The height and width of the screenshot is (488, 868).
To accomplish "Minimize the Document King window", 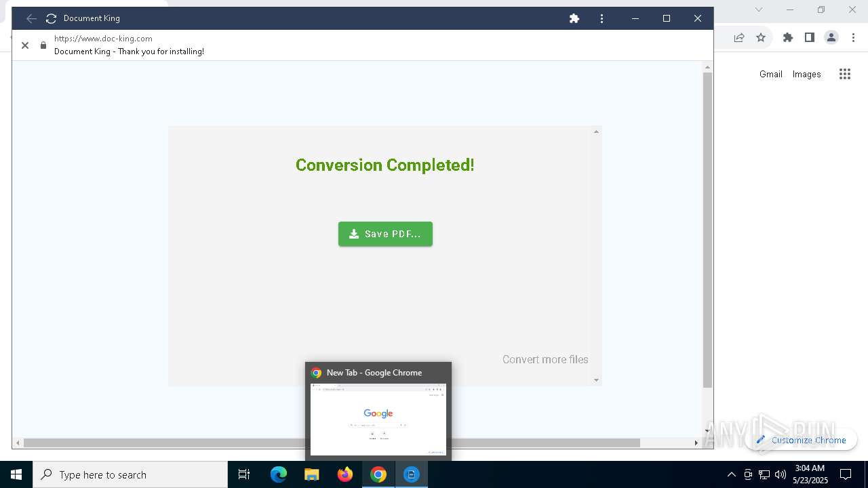I will coord(635,18).
